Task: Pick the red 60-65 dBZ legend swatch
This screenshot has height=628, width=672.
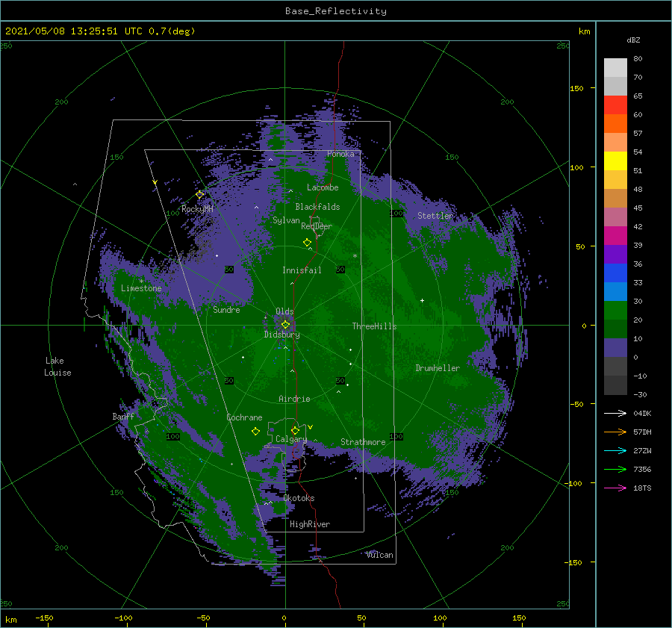Action: click(x=615, y=105)
